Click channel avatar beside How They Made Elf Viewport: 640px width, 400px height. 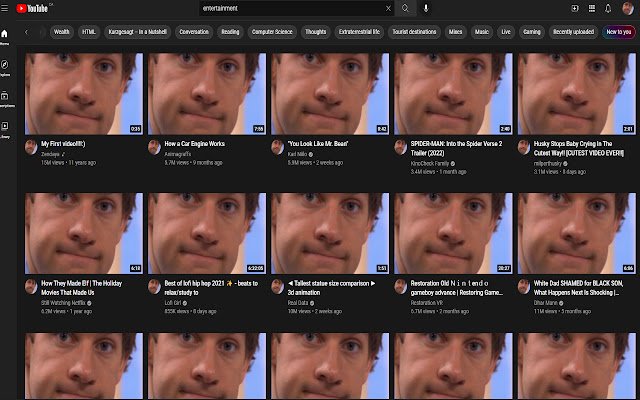(x=31, y=287)
